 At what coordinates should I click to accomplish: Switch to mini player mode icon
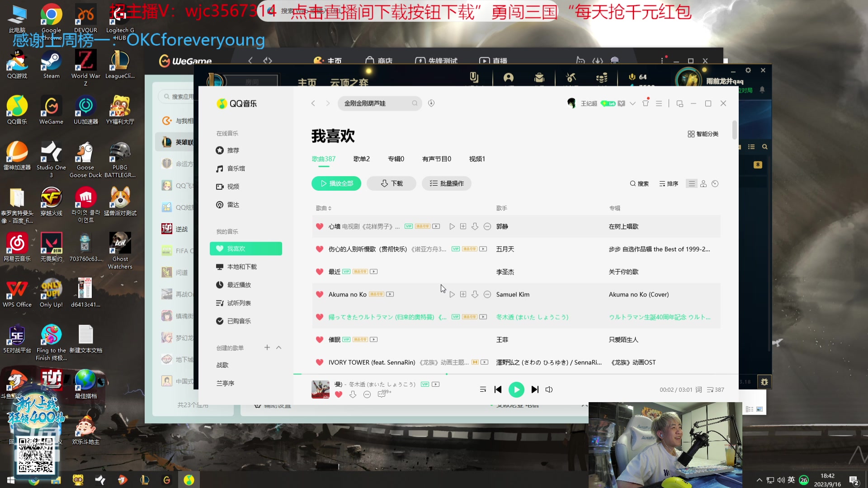[x=679, y=103]
